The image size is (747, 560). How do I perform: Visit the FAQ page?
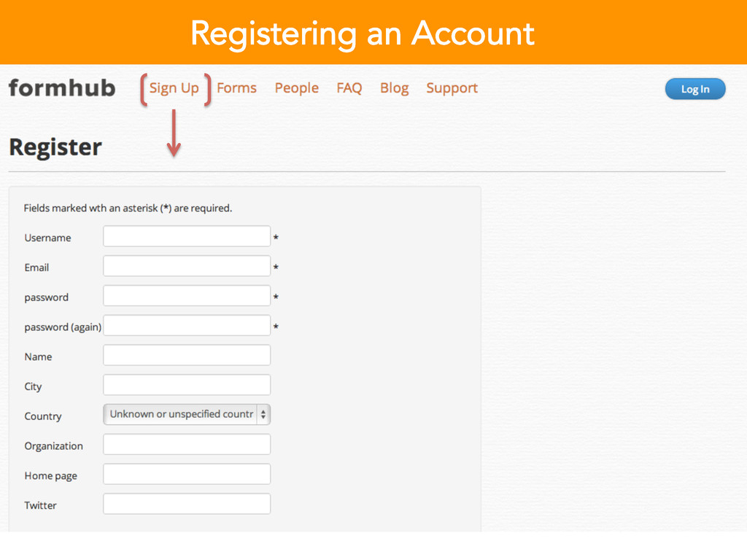pos(349,88)
